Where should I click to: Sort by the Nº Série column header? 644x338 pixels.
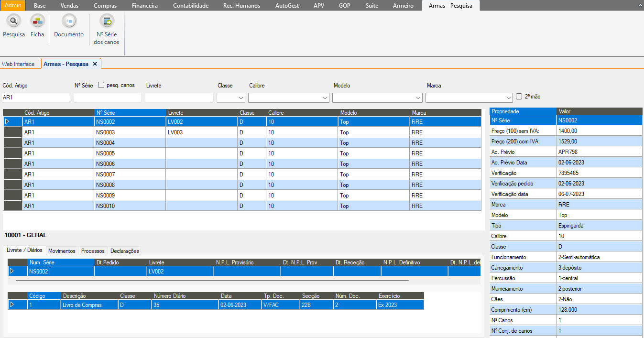[130, 113]
